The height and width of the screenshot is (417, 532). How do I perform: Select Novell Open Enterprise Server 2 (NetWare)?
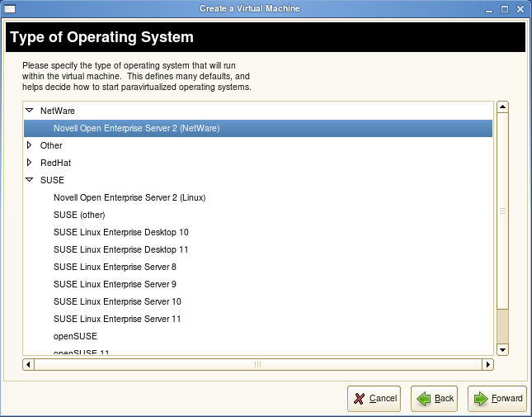258,128
